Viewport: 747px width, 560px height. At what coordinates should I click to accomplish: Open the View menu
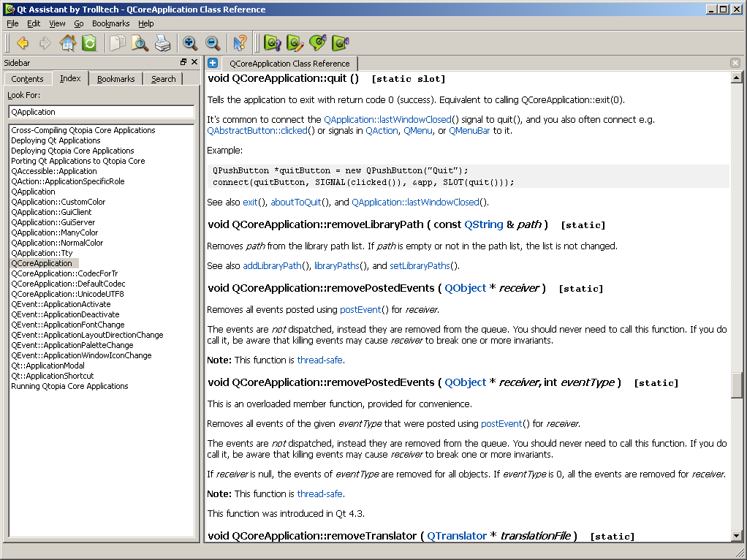(57, 23)
